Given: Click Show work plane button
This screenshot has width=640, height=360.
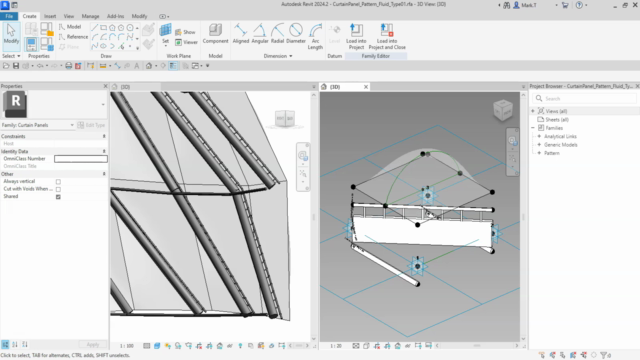Looking at the screenshot, I should click(x=185, y=32).
